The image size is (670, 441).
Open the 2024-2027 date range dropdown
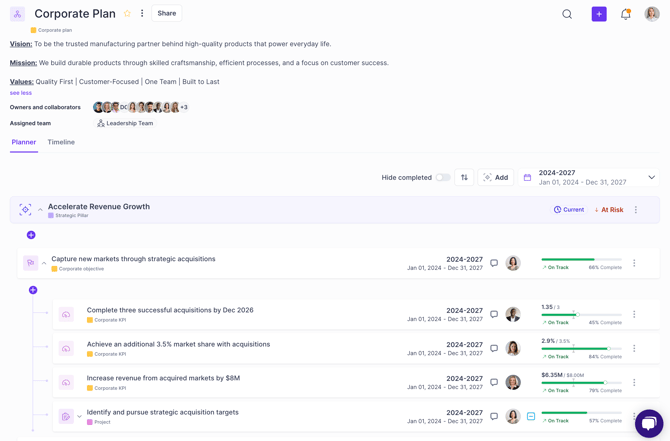[x=589, y=177]
